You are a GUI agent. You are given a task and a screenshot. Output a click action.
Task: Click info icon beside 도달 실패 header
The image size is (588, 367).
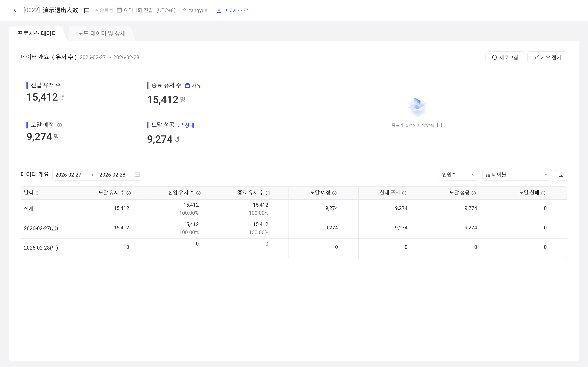pyautogui.click(x=543, y=193)
